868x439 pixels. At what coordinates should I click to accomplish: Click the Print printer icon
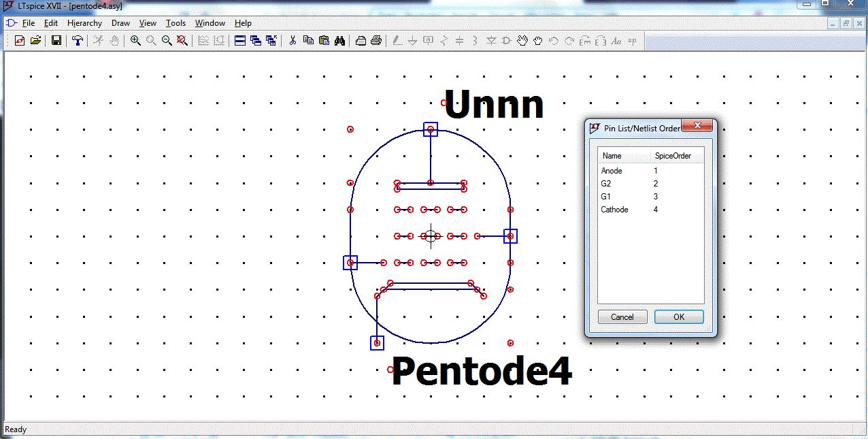pos(375,41)
